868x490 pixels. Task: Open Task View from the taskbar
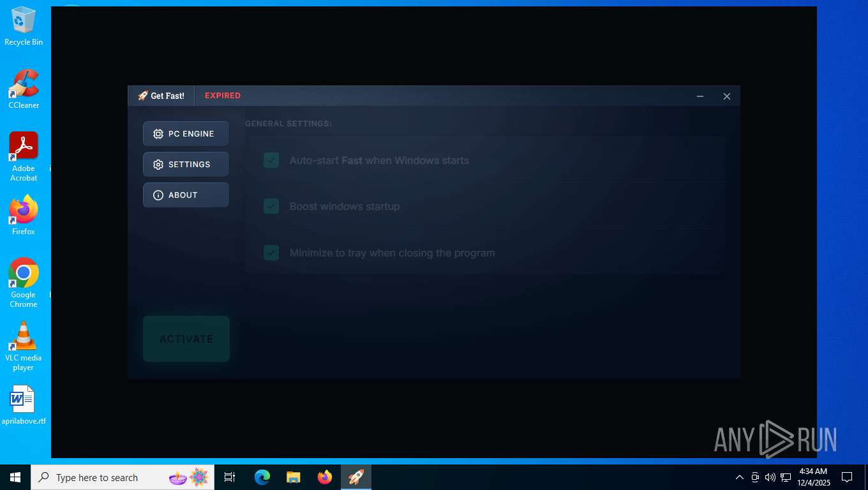tap(230, 477)
